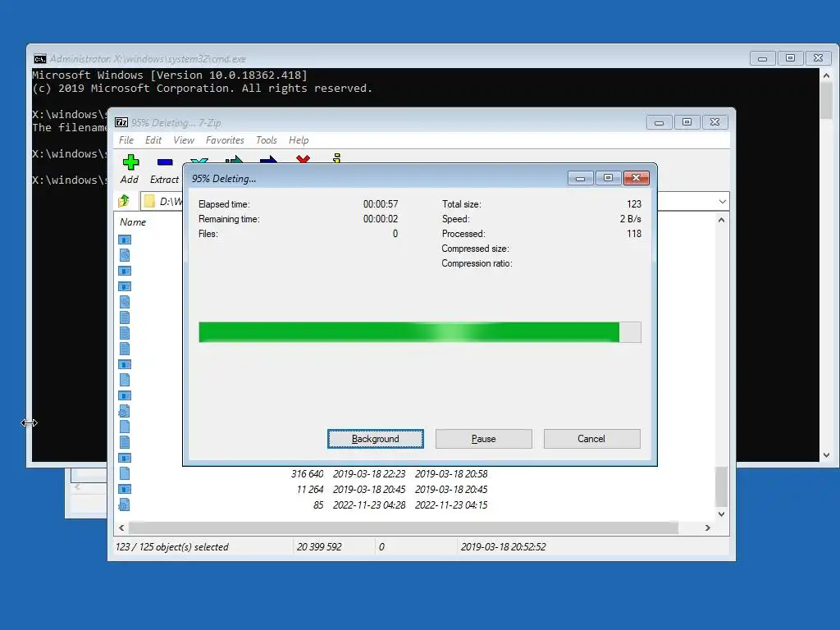Click the Remaining time value 00:00:02
Screen dimensions: 840x630
point(381,219)
